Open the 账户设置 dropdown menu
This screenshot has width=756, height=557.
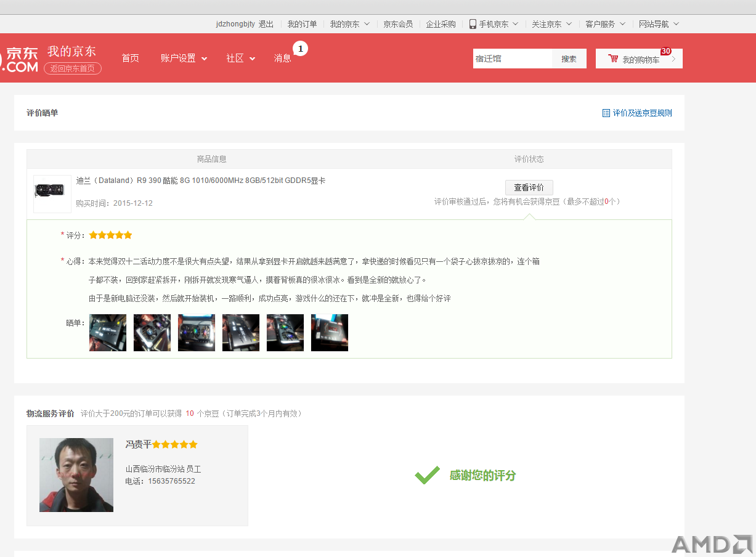[184, 59]
